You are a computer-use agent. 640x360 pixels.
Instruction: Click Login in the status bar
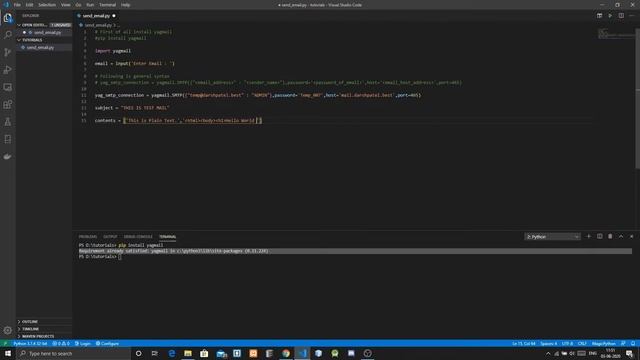(83, 344)
